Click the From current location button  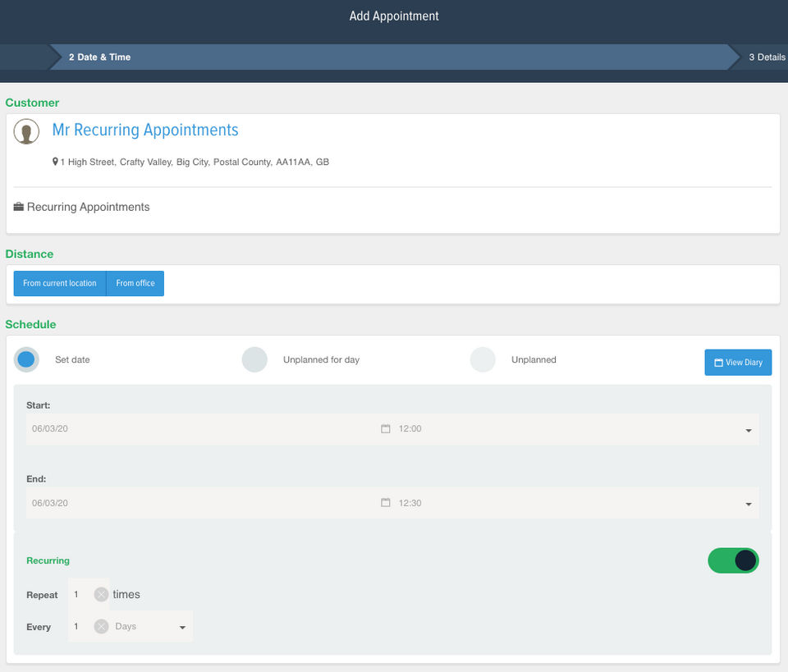(x=60, y=283)
